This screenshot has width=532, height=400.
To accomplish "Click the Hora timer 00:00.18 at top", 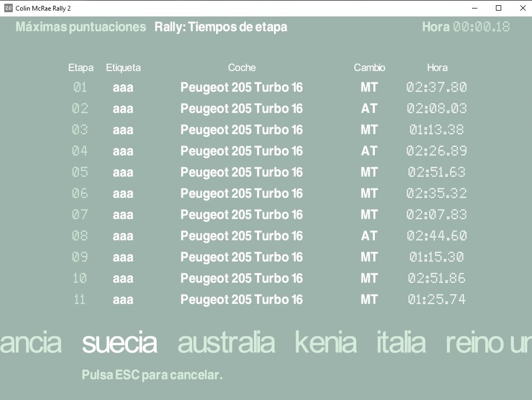I will pyautogui.click(x=481, y=27).
